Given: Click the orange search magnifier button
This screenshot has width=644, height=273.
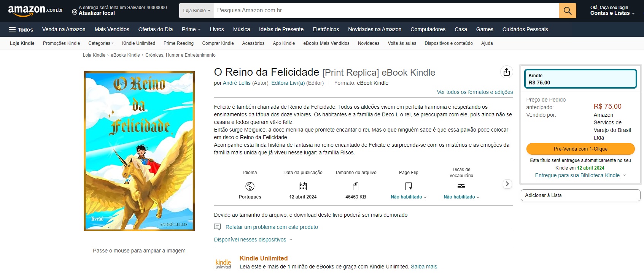Looking at the screenshot, I should pyautogui.click(x=567, y=11).
